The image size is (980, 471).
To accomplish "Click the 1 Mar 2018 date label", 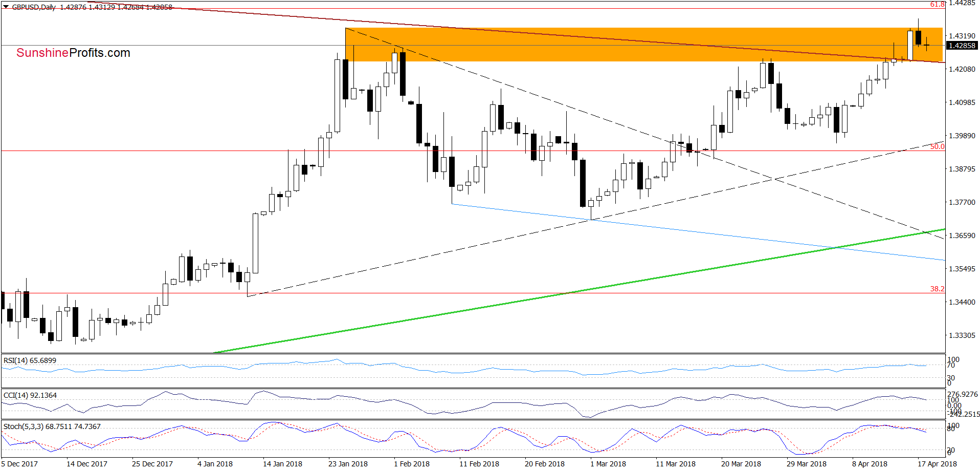I will pyautogui.click(x=608, y=464).
